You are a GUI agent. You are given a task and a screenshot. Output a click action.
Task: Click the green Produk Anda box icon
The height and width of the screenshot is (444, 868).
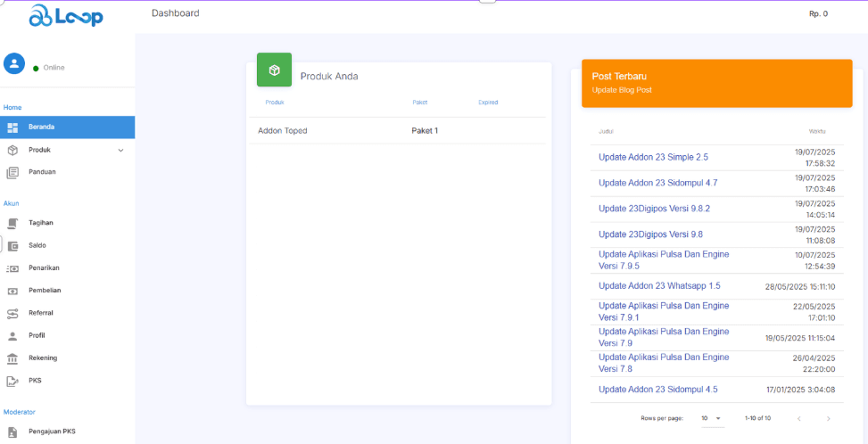pyautogui.click(x=274, y=70)
